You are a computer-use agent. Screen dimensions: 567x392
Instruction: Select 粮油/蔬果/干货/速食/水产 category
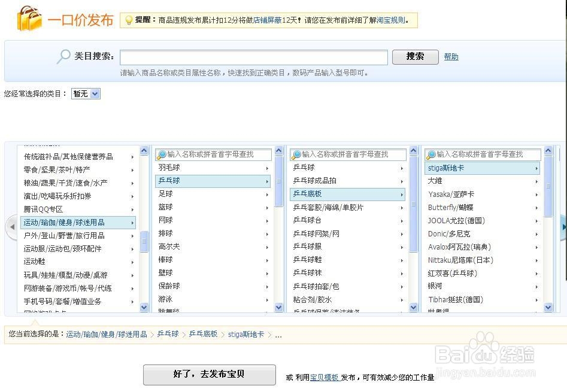[78, 183]
